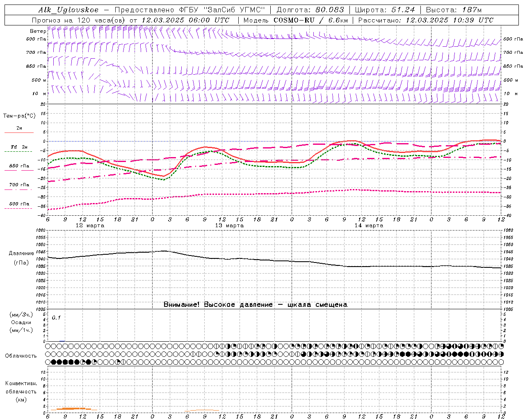Click the 1020 tick on the right pressure axis
The height and width of the screenshot is (420, 525).
click(508, 288)
